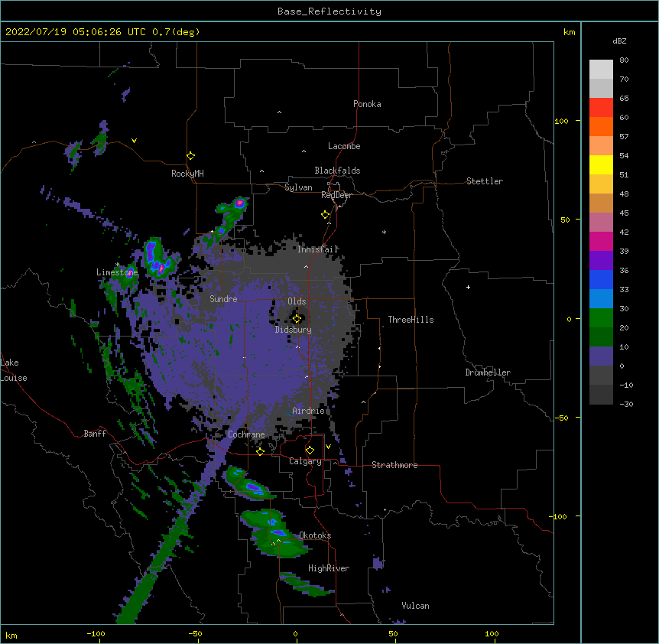
Task: Click the HighRiver label
Action: (329, 568)
